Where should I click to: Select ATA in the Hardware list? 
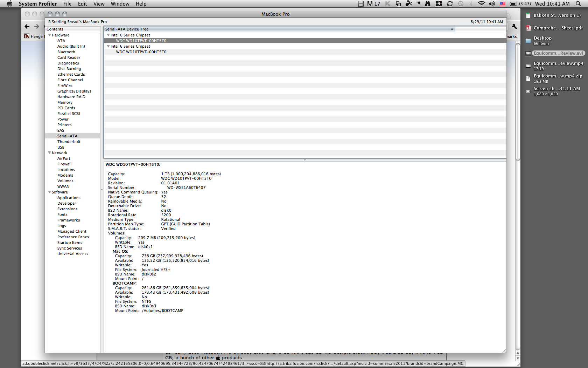click(x=61, y=41)
